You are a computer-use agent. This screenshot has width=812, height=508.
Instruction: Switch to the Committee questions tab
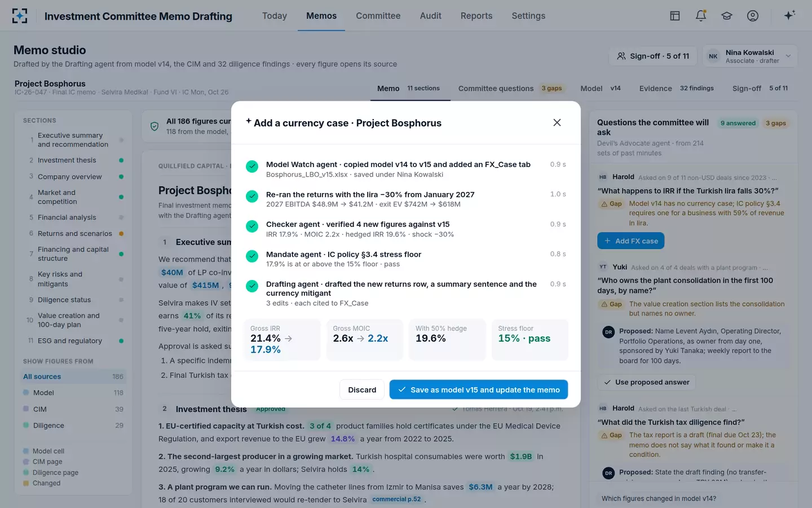(x=510, y=89)
